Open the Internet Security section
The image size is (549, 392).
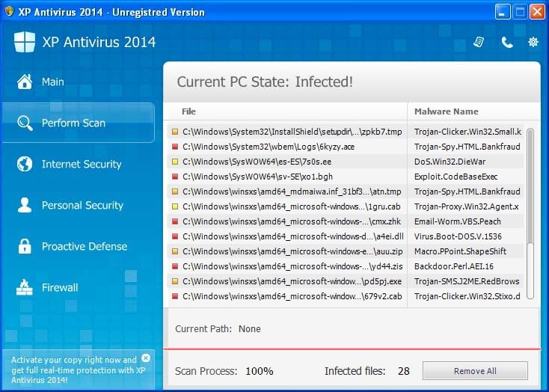[x=82, y=164]
